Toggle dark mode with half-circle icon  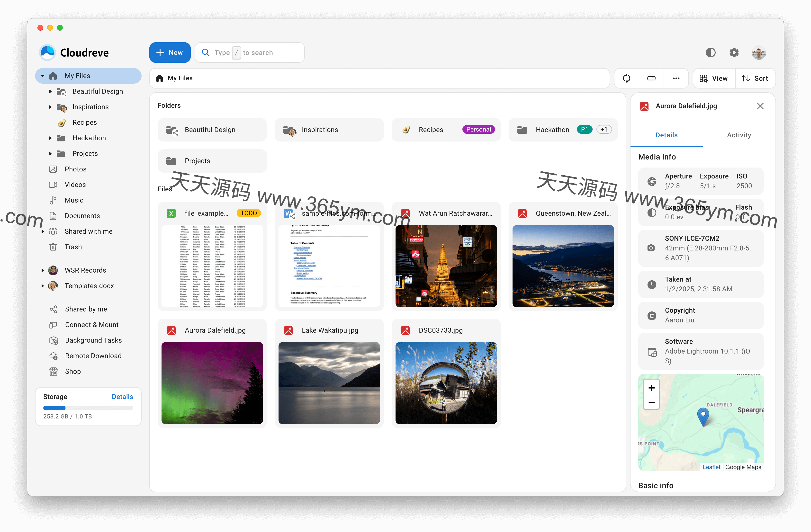[x=711, y=53]
